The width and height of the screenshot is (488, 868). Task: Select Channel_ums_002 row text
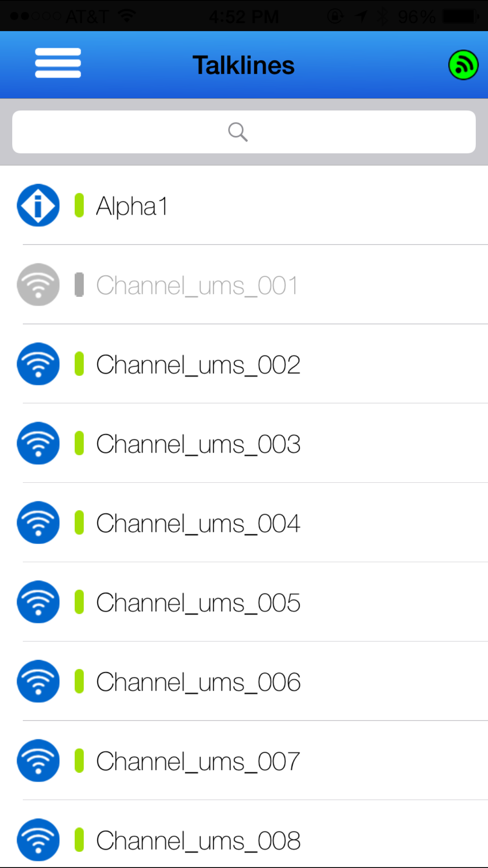198,365
